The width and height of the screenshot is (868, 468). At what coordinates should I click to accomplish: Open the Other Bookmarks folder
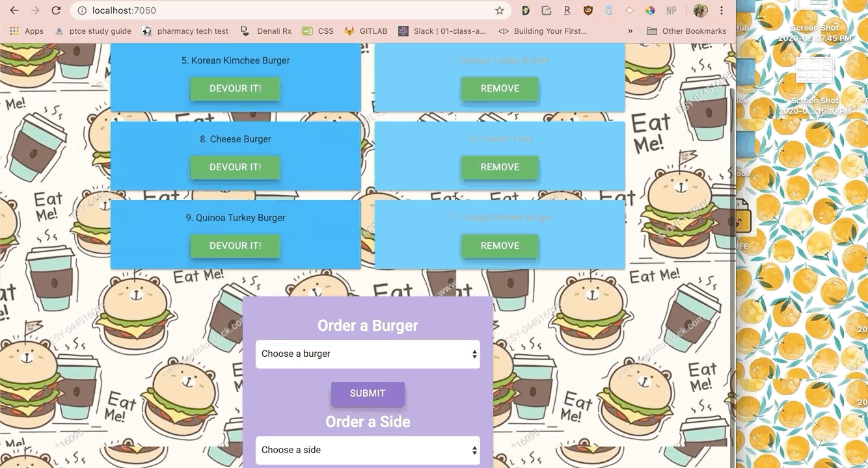coord(686,31)
